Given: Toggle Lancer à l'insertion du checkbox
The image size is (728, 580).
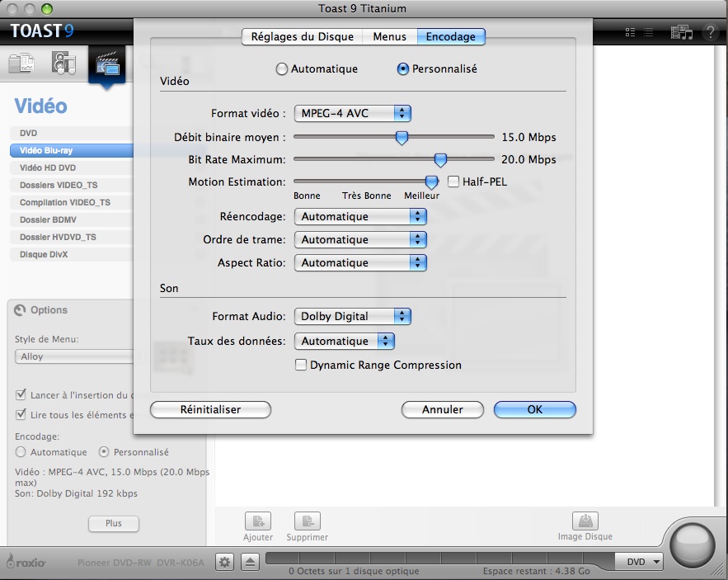Looking at the screenshot, I should click(x=21, y=395).
